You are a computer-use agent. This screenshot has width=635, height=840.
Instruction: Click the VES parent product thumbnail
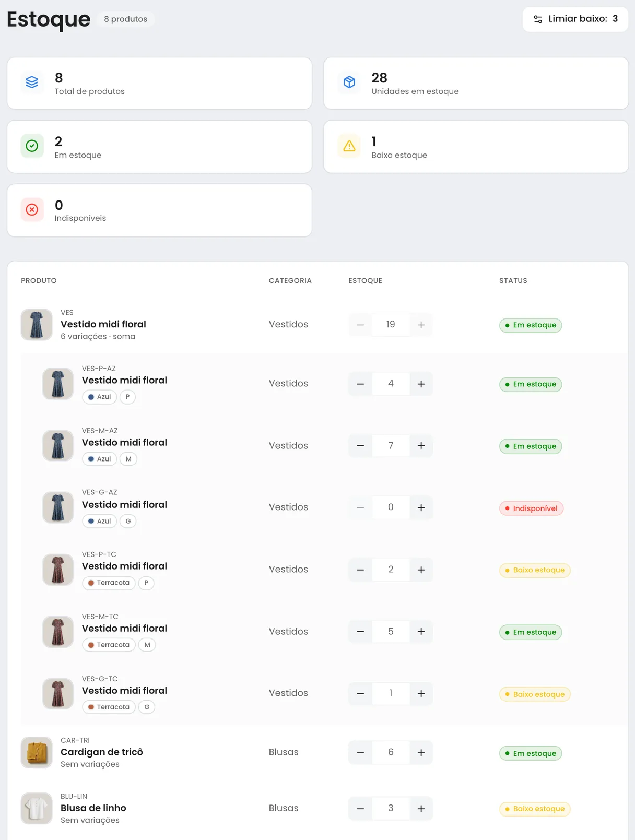point(37,325)
